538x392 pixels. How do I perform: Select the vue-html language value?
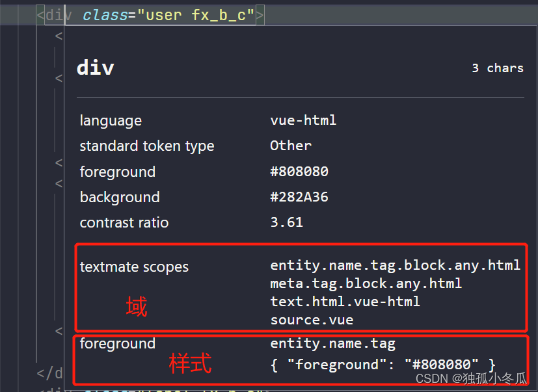click(303, 120)
